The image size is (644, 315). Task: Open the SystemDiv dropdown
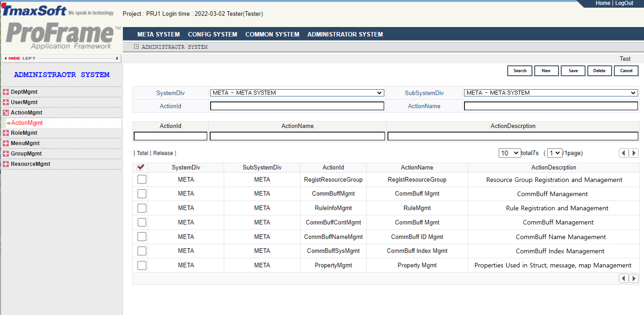tap(297, 93)
